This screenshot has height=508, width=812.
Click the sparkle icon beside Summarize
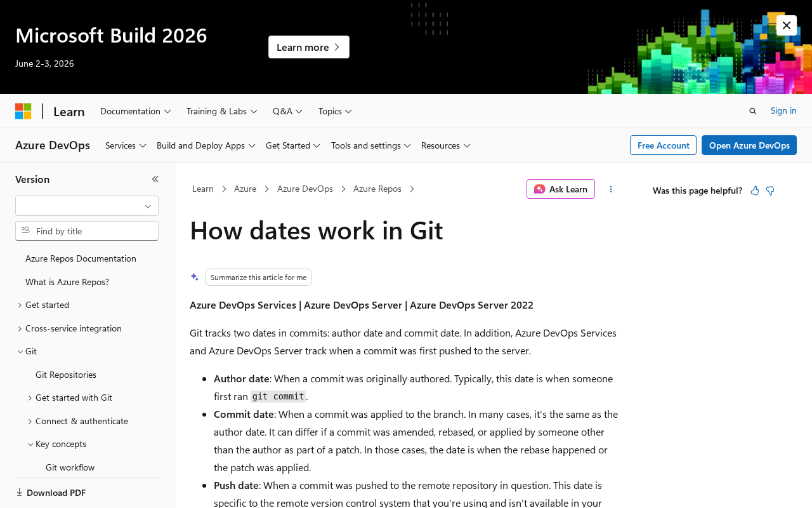[x=195, y=277]
